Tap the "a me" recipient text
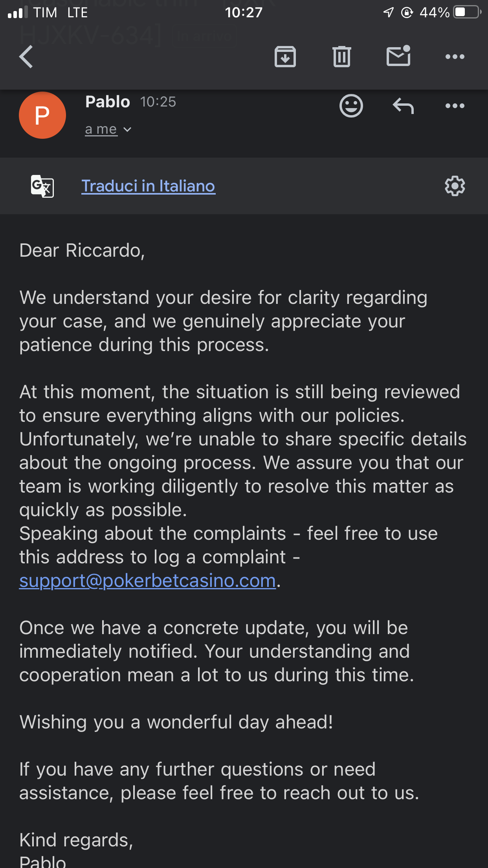This screenshot has width=488, height=868. point(101,129)
